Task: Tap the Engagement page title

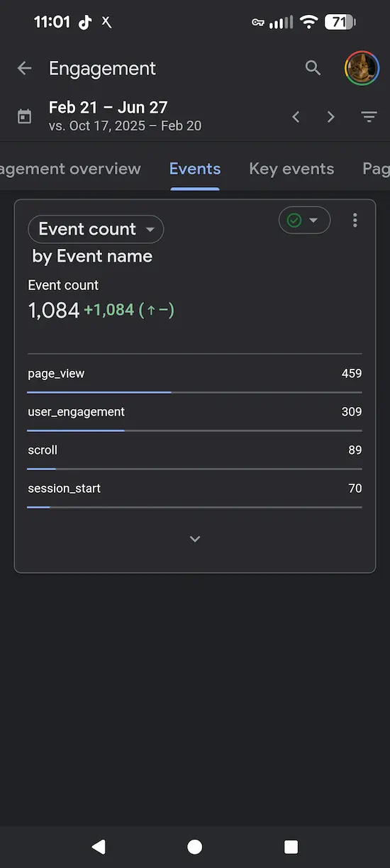Action: pyautogui.click(x=102, y=69)
